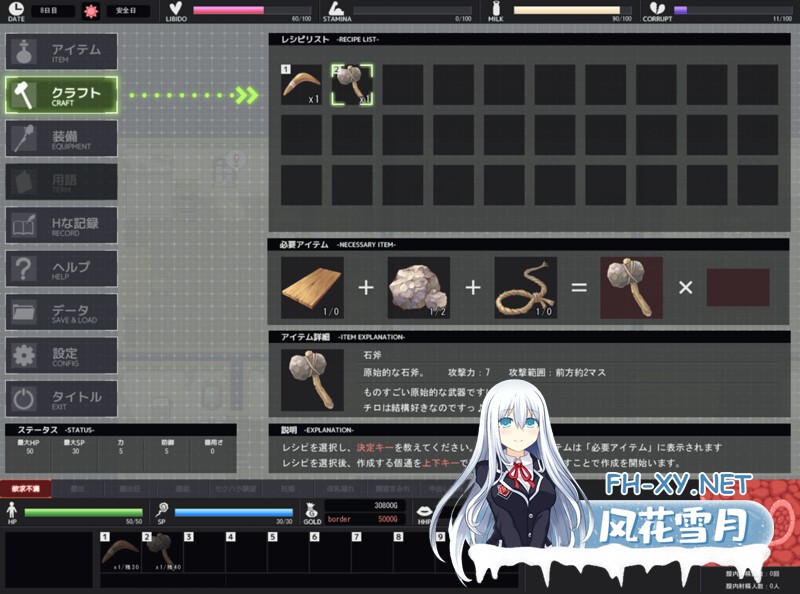Image resolution: width=800 pixels, height=594 pixels.
Task: Open the Hな記録 RECORD menu
Action: point(61,225)
